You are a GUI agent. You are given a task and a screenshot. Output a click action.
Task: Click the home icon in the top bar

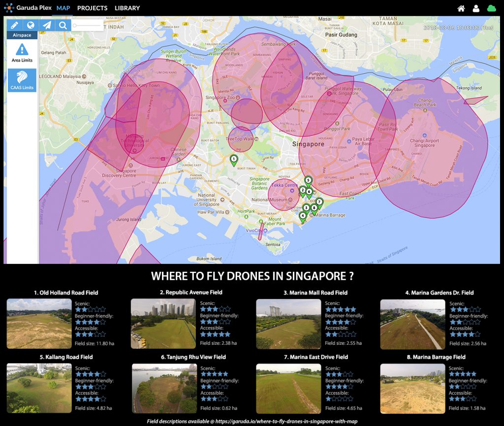click(x=462, y=8)
